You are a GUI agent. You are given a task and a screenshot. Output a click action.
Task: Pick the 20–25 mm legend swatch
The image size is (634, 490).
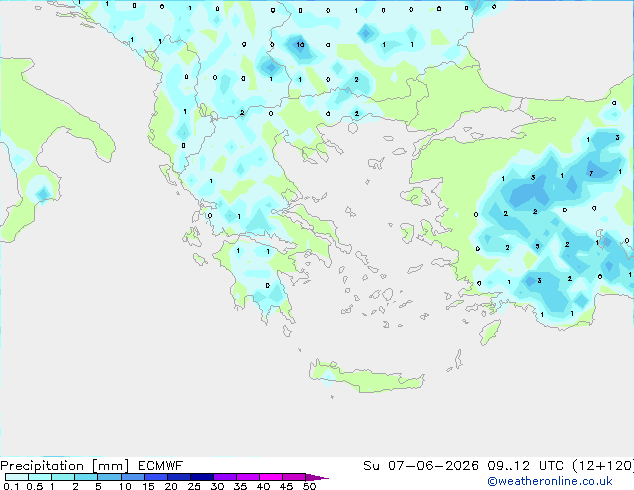[178, 477]
